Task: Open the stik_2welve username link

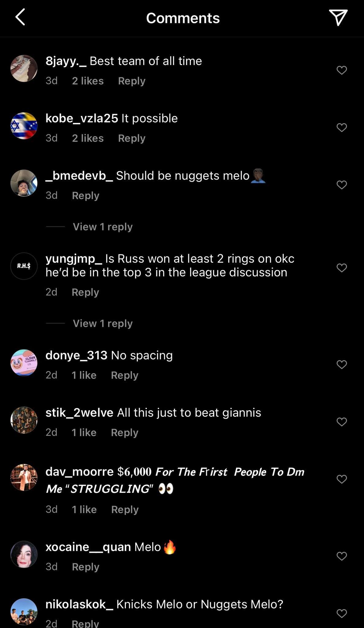Action: click(79, 413)
